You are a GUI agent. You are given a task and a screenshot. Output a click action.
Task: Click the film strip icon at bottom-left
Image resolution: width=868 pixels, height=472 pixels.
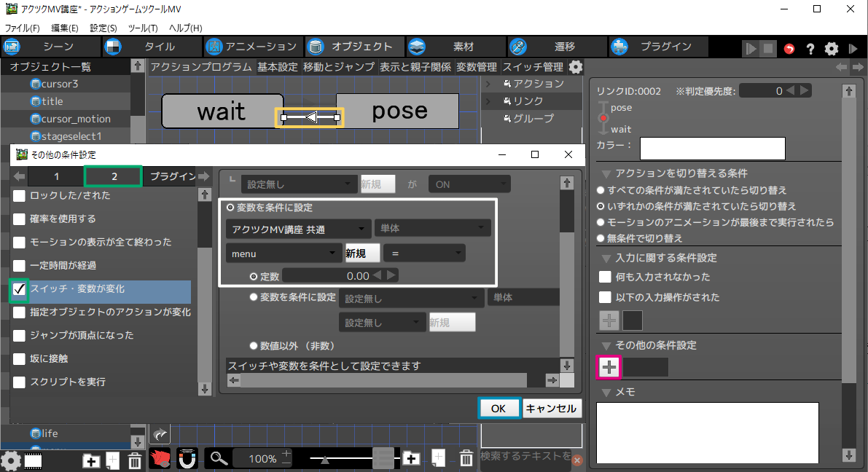pos(33,460)
